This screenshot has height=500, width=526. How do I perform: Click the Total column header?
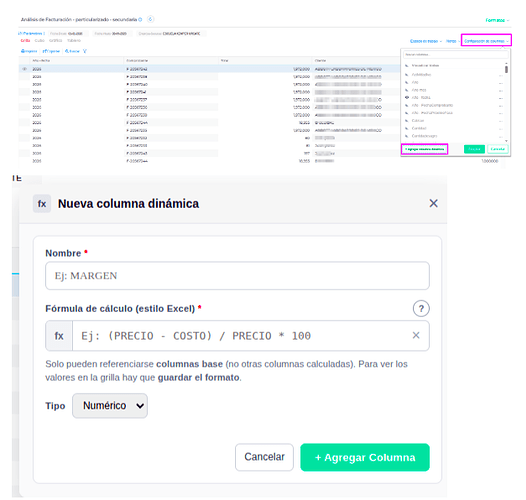point(265,61)
